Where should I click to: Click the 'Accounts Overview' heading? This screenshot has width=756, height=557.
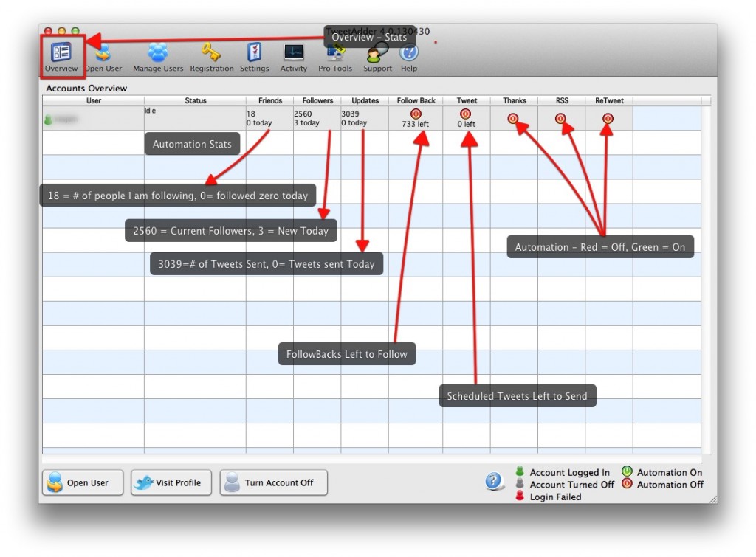click(86, 89)
